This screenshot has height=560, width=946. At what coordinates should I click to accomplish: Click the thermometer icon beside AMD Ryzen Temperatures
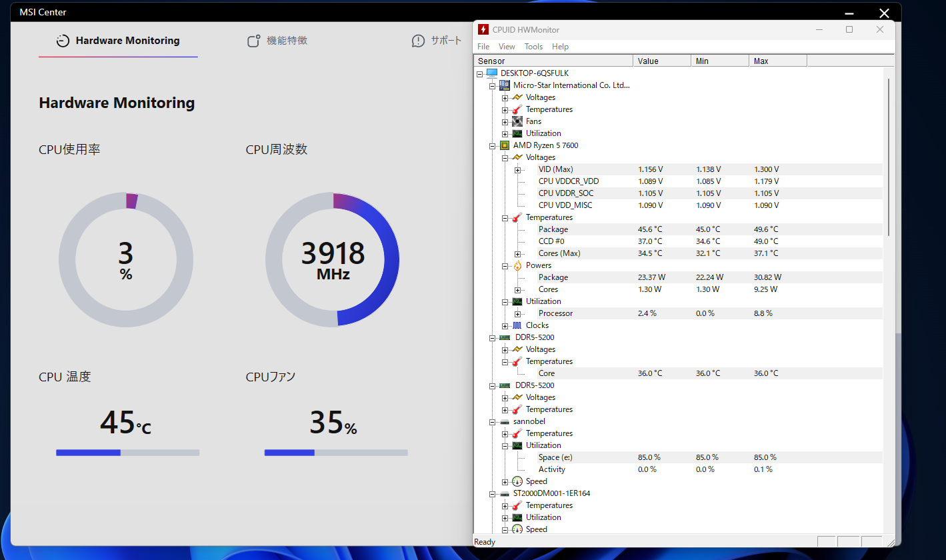point(517,217)
